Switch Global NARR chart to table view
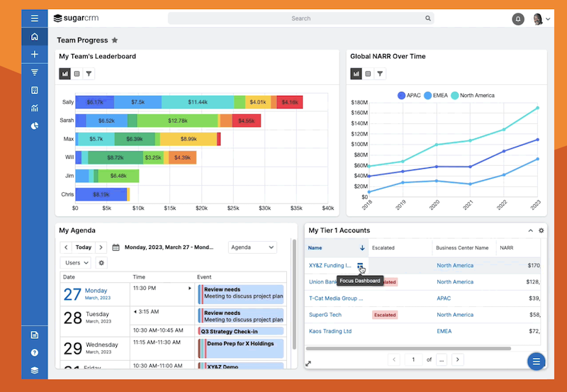 [367, 73]
